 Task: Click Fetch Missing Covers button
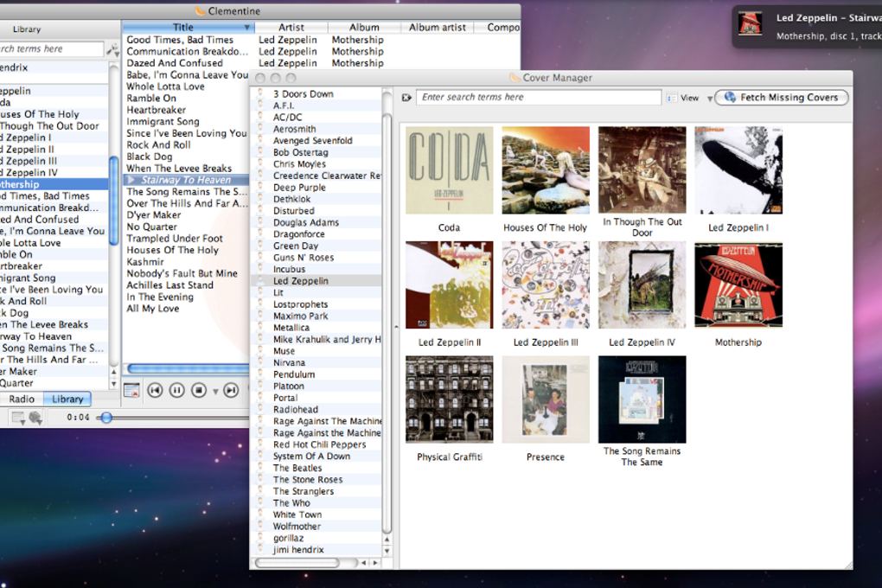pos(782,98)
